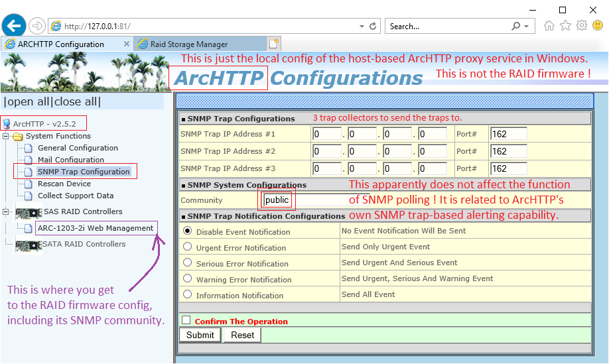Viewport: 609px width, 364px height.
Task: Open Collect Support Data page
Action: tap(76, 196)
